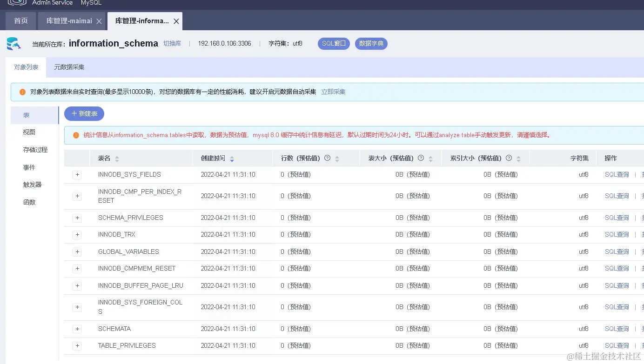Expand the SCHEMATA row
Screen dimensions: 644x364
coord(77,329)
